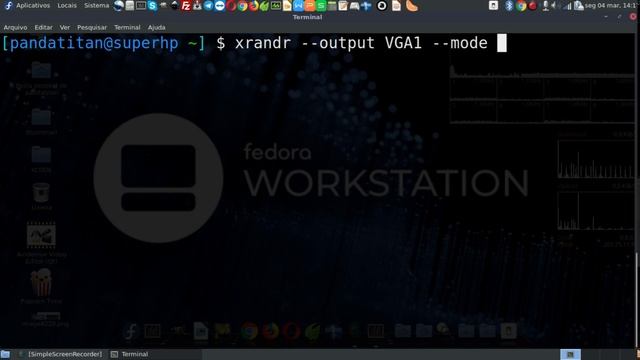Click the red record tray icon
Viewport: 640px width, 360px height.
click(x=532, y=6)
